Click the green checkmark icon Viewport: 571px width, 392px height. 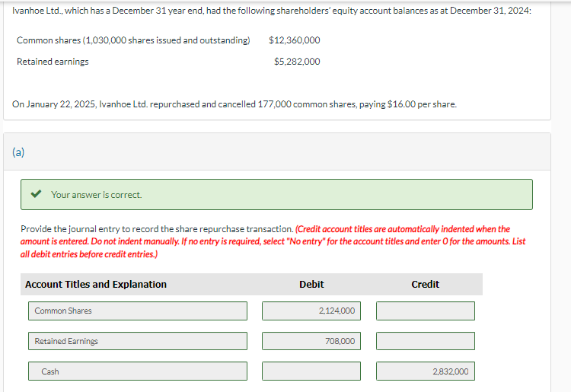(36, 194)
